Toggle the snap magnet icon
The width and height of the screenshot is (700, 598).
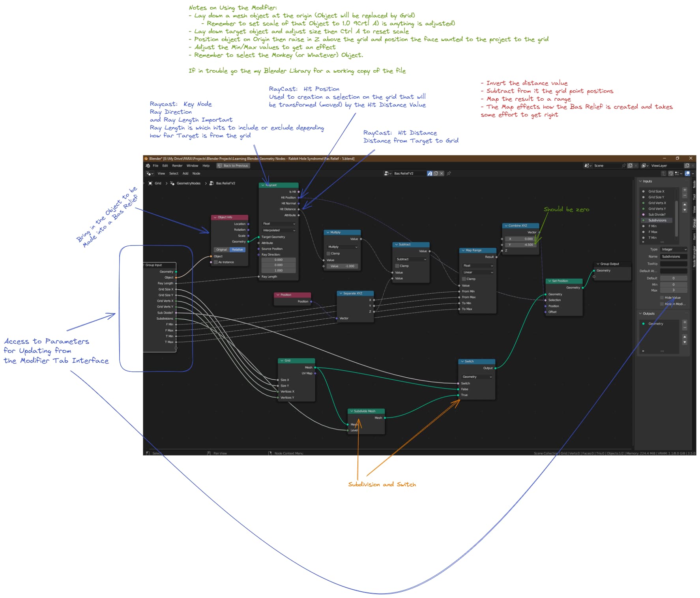coord(670,173)
